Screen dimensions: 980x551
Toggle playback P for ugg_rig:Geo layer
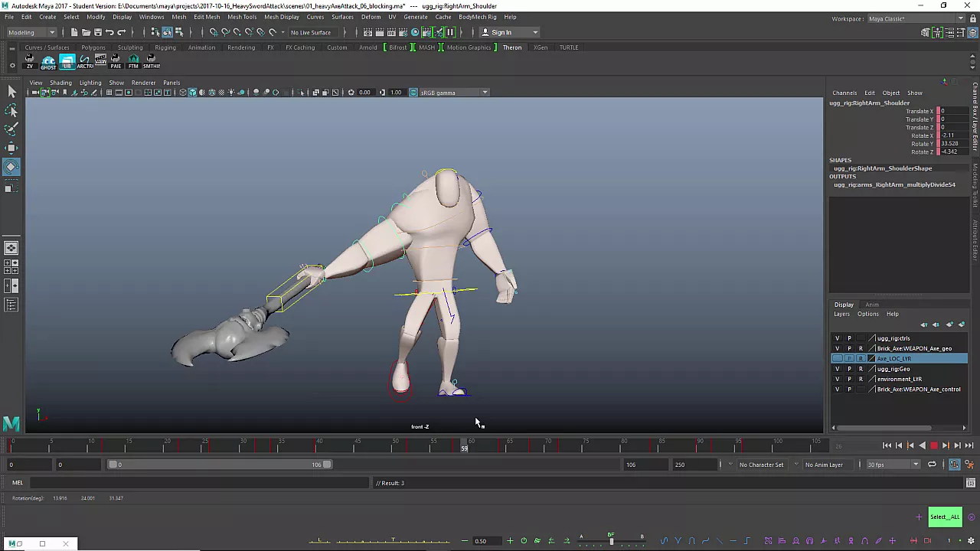[849, 369]
